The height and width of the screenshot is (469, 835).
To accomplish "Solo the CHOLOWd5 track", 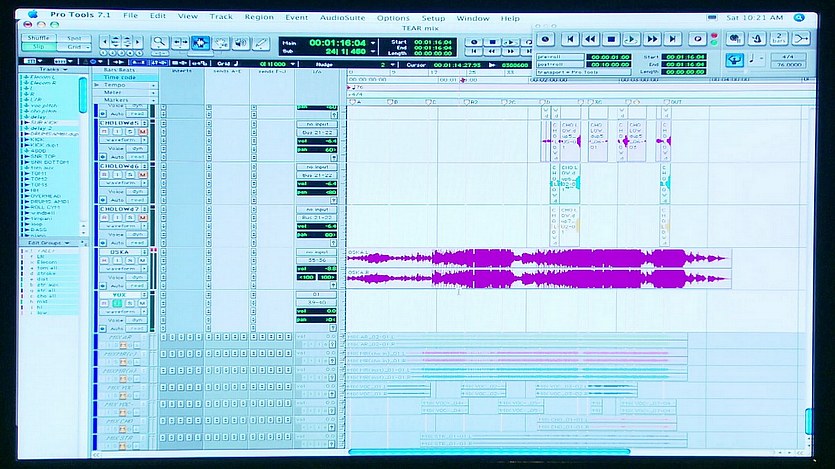I will coord(130,131).
